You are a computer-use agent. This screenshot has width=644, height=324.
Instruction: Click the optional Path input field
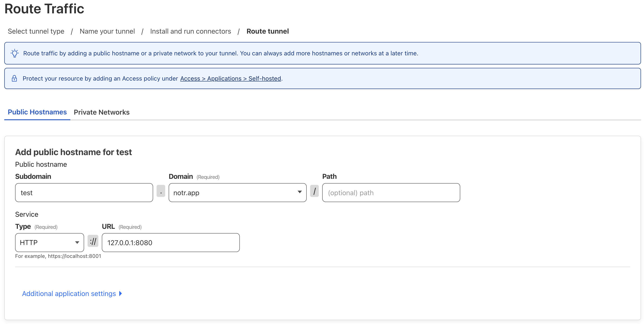coord(390,192)
